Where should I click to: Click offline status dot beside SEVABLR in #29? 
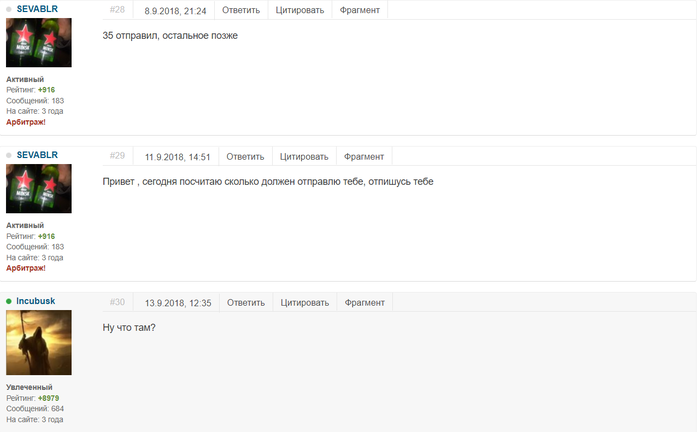[8, 155]
